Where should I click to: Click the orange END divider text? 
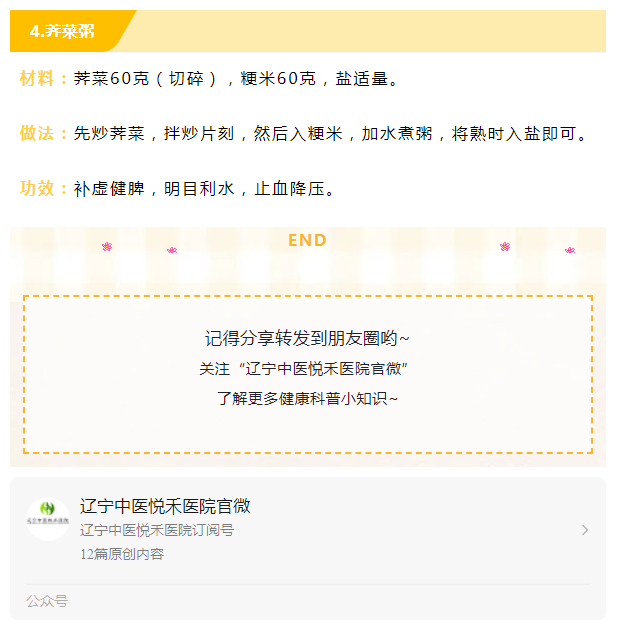[307, 240]
